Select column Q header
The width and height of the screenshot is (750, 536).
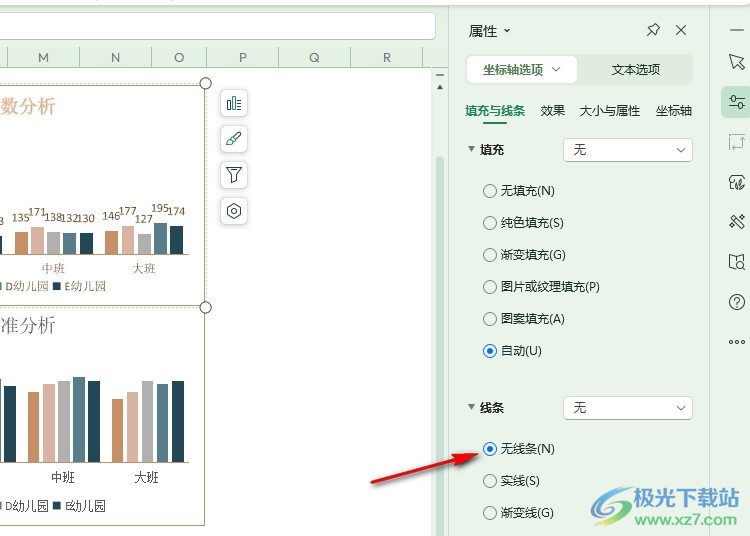(314, 57)
